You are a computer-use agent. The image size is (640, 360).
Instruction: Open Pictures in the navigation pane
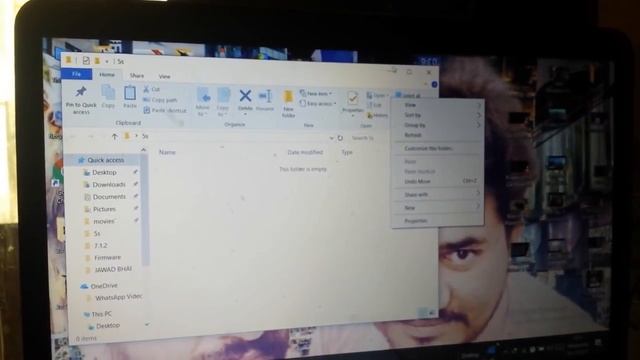[x=104, y=209]
